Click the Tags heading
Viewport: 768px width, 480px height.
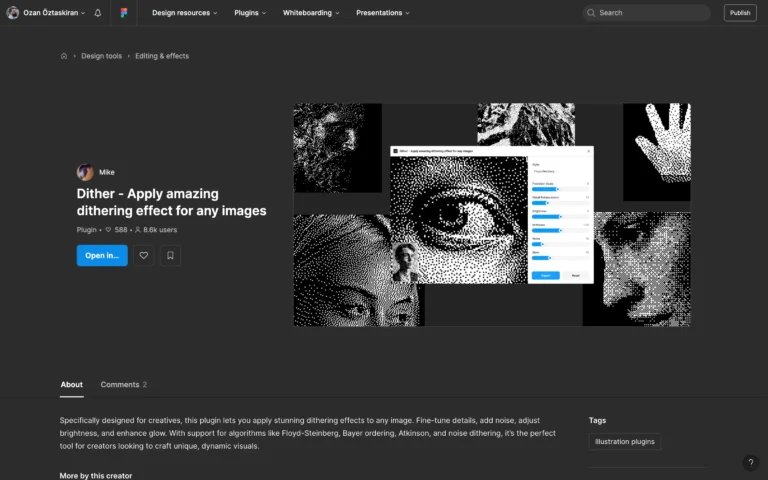(597, 420)
